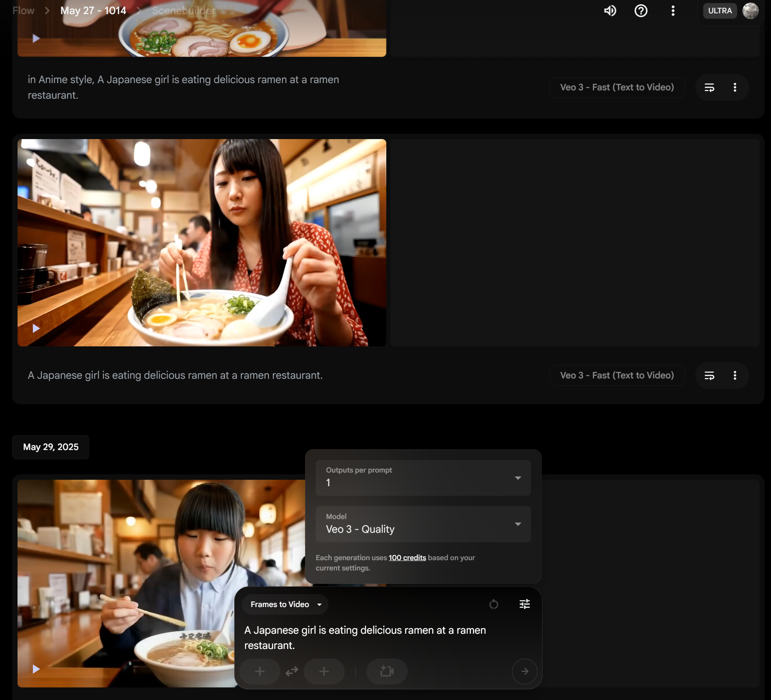Open top bar three-dot menu
Screen dimensions: 771x700
pyautogui.click(x=673, y=11)
